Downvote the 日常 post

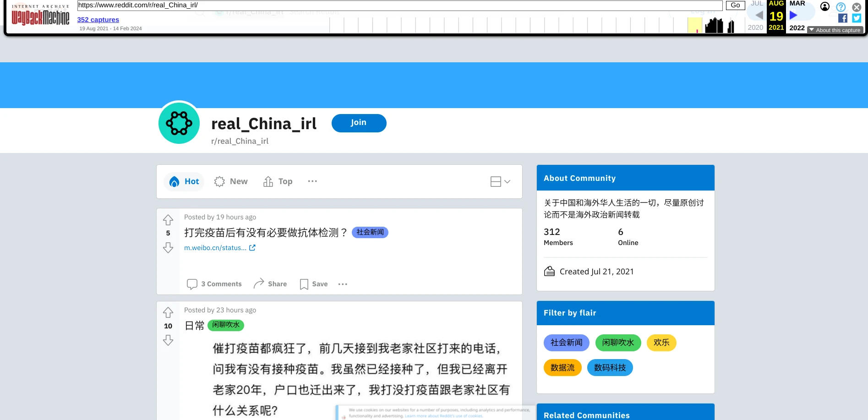click(168, 340)
